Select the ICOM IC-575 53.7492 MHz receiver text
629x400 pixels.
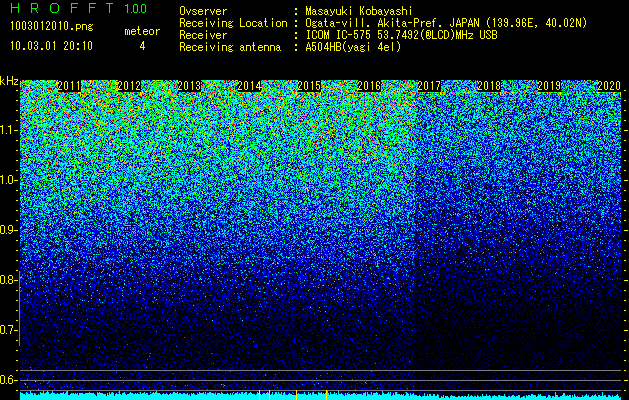coord(401,35)
